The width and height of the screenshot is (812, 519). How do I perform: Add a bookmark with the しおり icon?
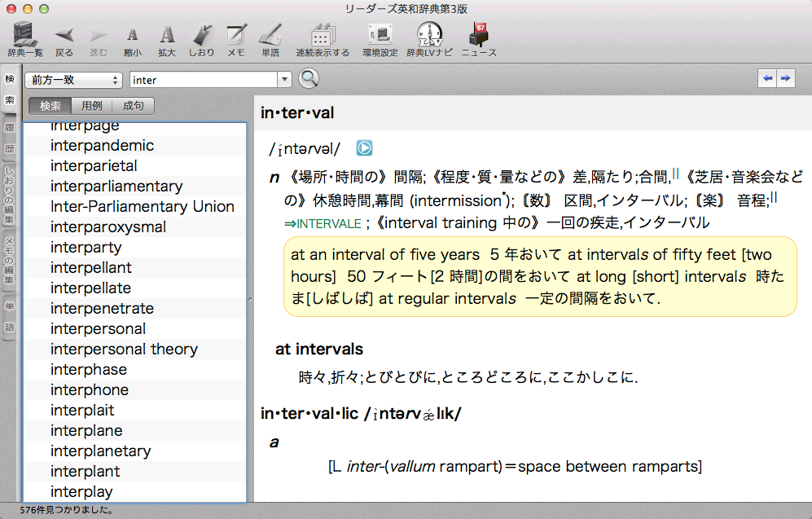[x=201, y=37]
